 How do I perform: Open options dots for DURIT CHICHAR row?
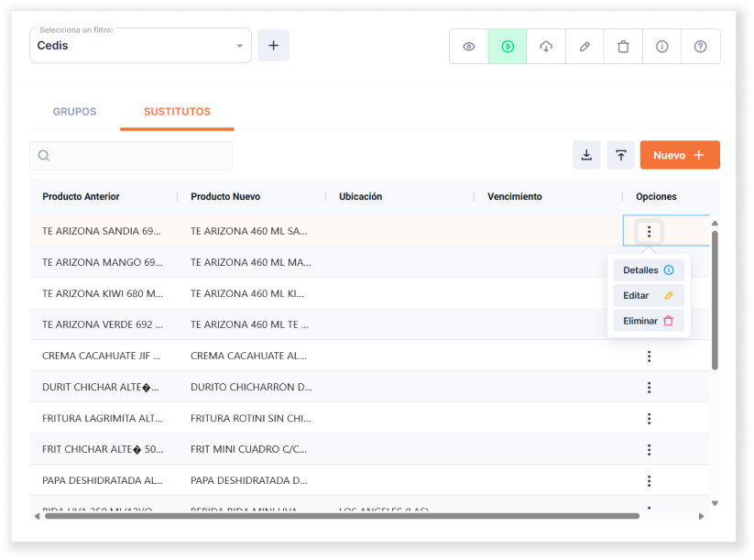(x=649, y=388)
